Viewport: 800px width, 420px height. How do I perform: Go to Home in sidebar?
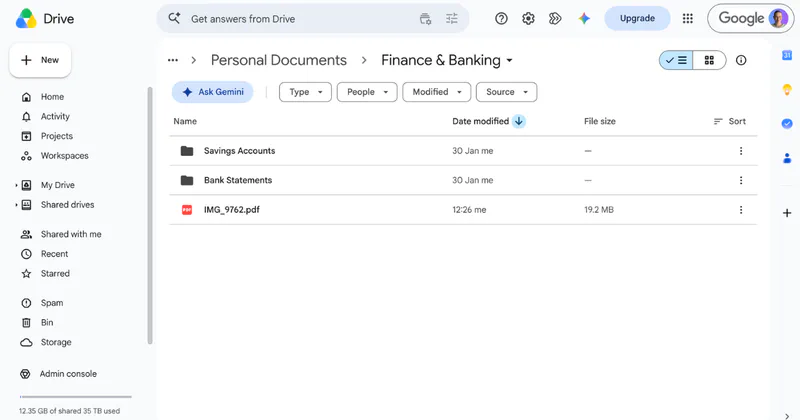[52, 97]
